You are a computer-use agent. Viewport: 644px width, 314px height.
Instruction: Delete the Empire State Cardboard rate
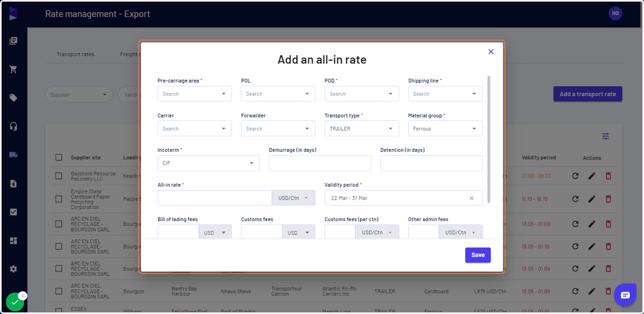click(x=608, y=199)
